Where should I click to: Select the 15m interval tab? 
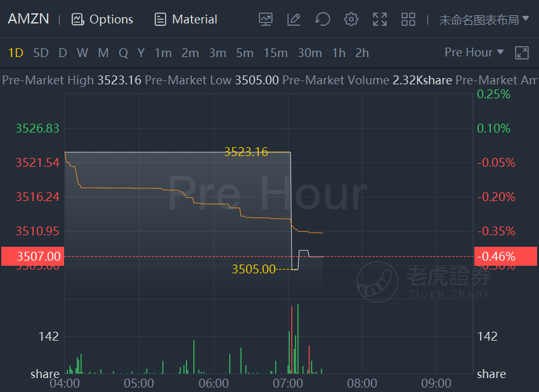point(276,53)
